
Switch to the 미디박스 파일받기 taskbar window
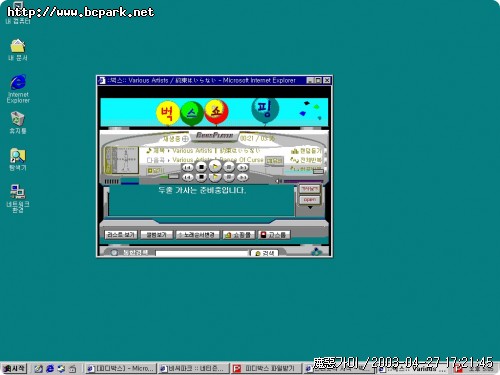pos(266,369)
